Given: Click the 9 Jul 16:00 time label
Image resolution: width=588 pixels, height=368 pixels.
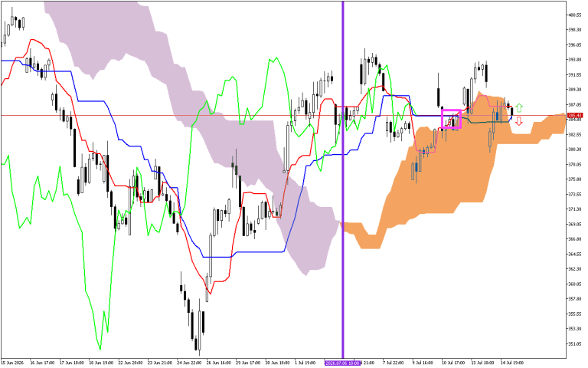Looking at the screenshot, I should coord(423,363).
